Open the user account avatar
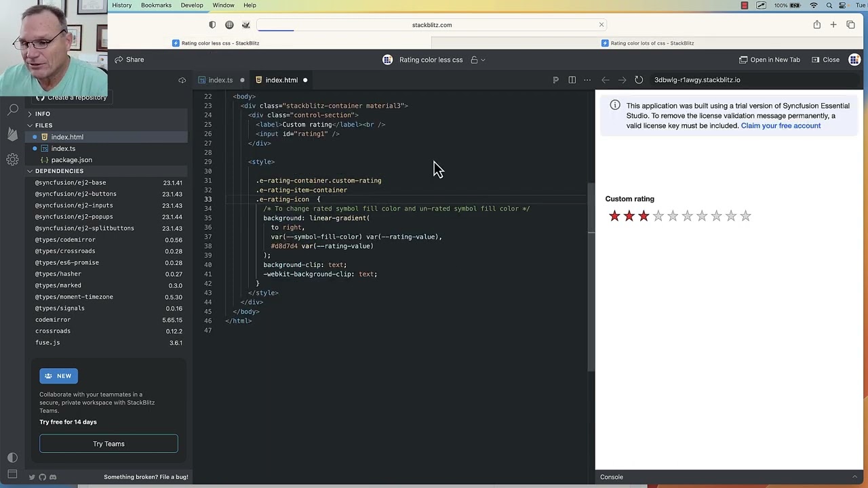Image resolution: width=868 pixels, height=488 pixels. tap(854, 60)
